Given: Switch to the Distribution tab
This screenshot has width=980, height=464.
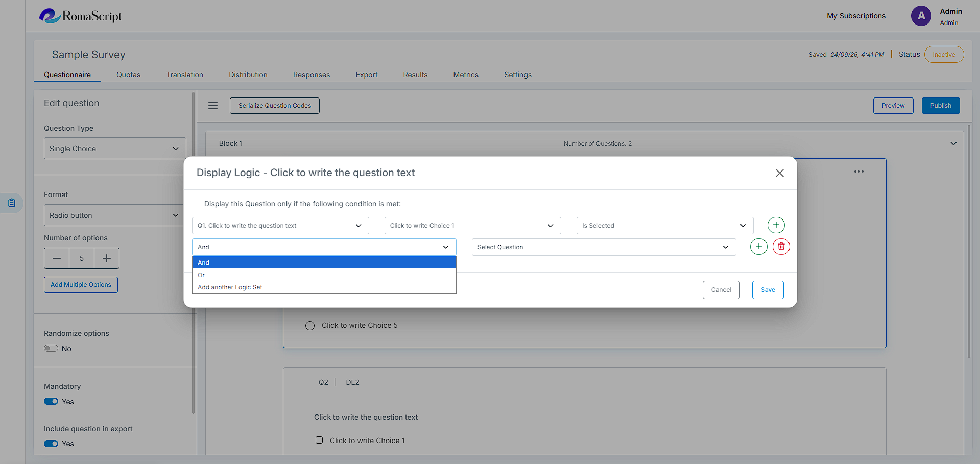Looking at the screenshot, I should click(x=248, y=75).
